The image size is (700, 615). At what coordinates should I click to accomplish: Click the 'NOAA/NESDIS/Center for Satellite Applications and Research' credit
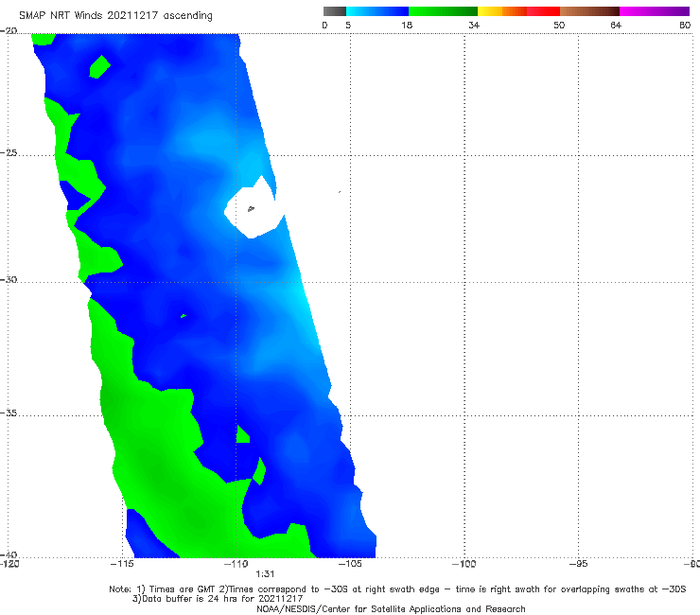click(391, 608)
